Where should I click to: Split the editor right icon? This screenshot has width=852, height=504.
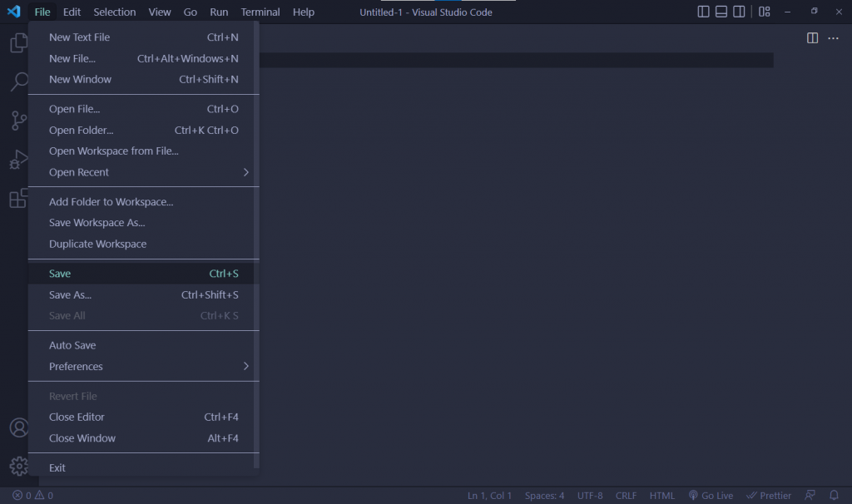click(x=812, y=38)
